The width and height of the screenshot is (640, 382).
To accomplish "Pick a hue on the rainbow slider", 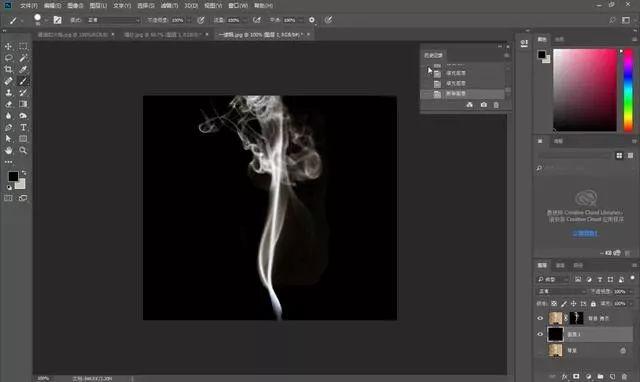I will tap(628, 91).
